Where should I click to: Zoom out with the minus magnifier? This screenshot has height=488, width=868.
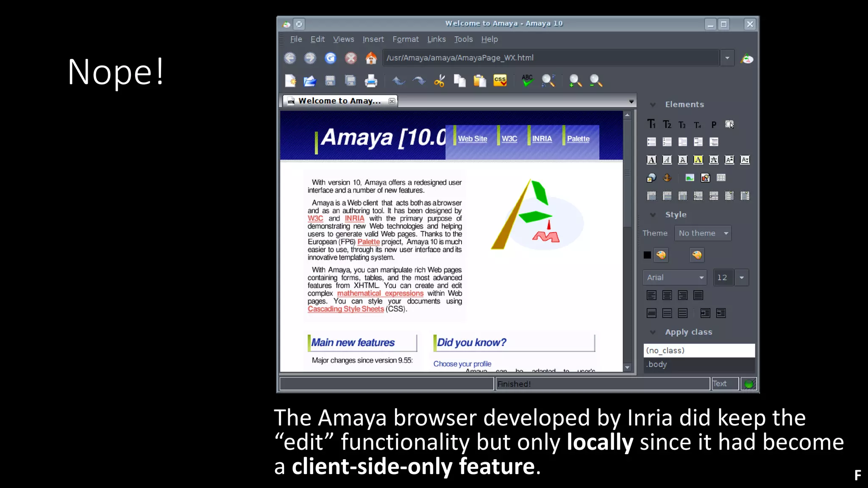[x=596, y=80]
